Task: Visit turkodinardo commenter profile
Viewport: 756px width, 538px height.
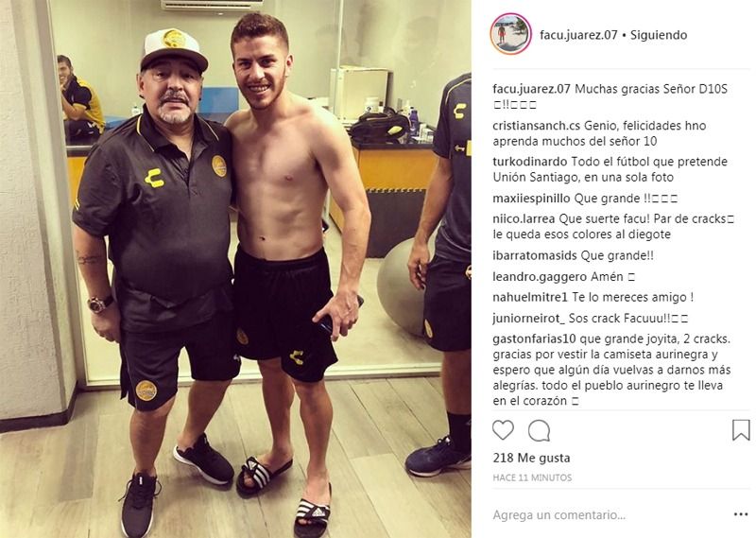Action: [x=530, y=162]
